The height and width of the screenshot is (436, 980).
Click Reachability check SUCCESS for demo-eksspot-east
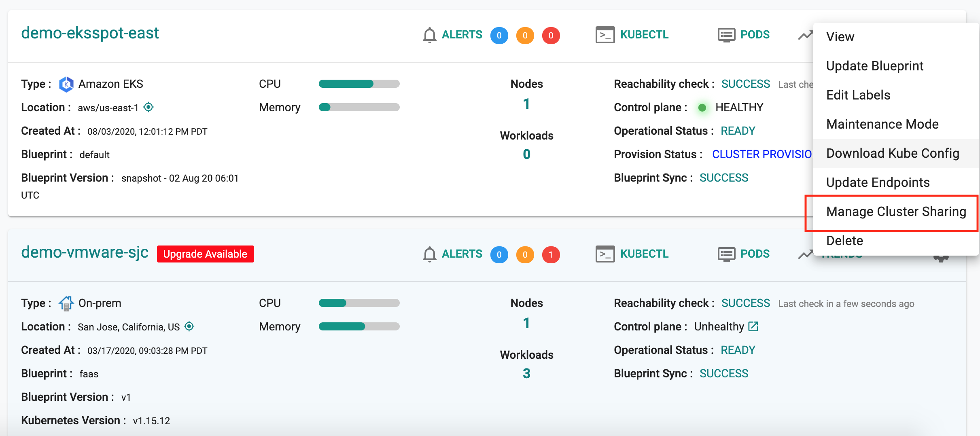point(746,84)
